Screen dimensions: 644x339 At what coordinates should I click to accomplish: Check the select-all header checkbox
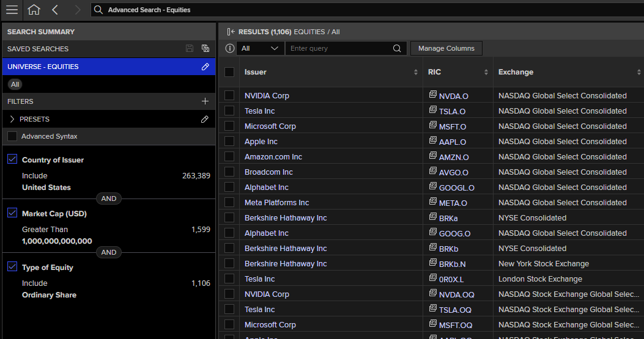(x=229, y=72)
